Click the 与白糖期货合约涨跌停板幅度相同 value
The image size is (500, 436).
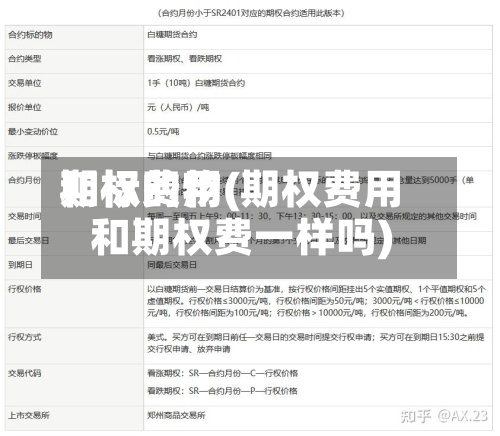210,155
